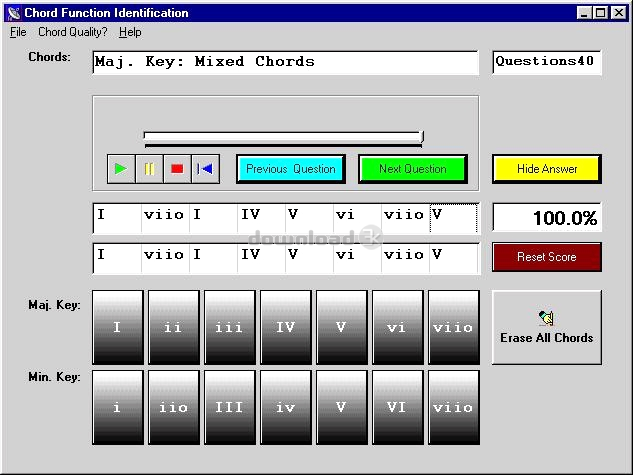Image resolution: width=633 pixels, height=475 pixels.
Task: Select the Maj. Key IV chord button
Action: coord(286,327)
